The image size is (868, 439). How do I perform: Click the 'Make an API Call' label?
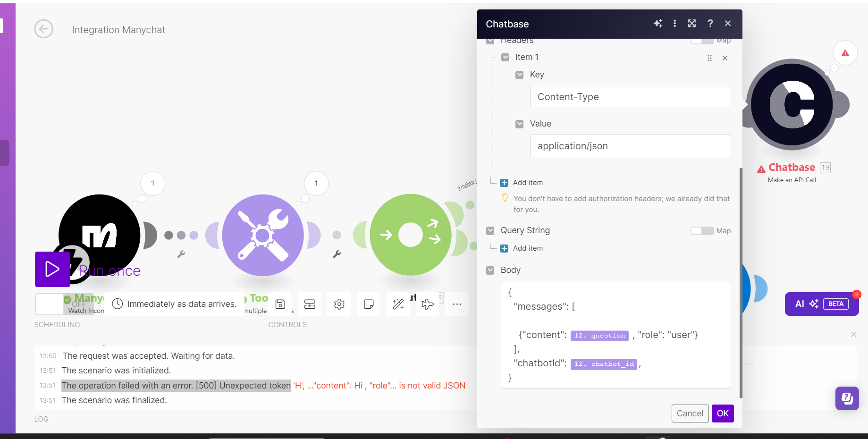(792, 180)
